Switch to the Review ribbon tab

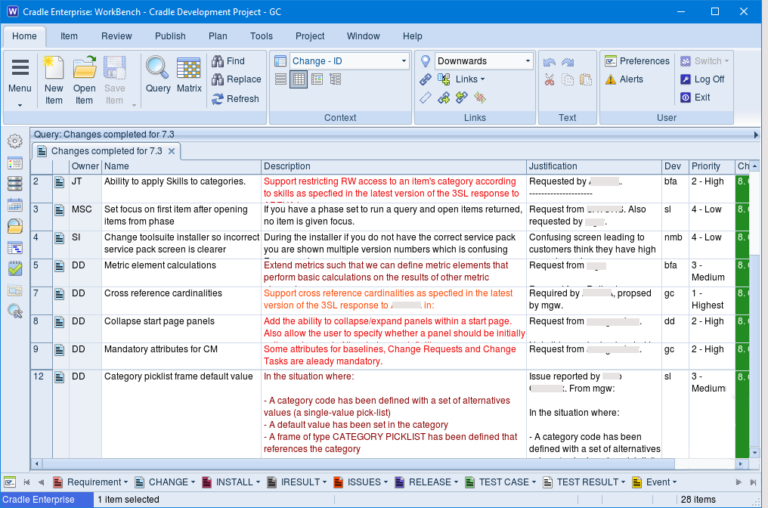(117, 36)
